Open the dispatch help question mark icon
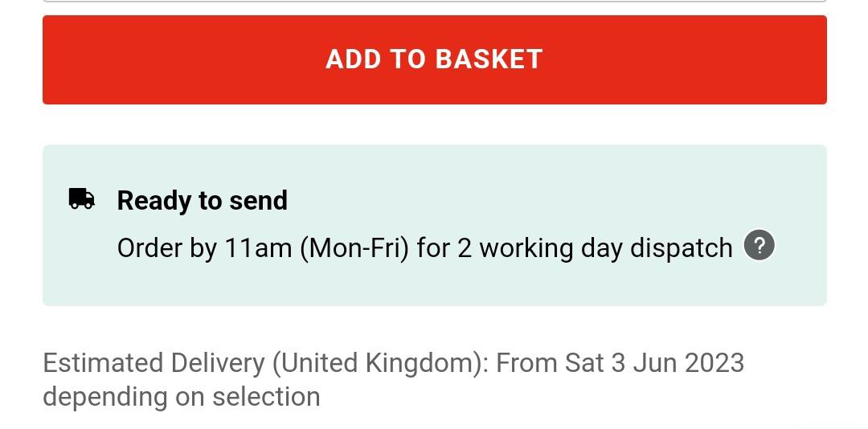Viewport: 868px width, 429px height. (x=759, y=246)
